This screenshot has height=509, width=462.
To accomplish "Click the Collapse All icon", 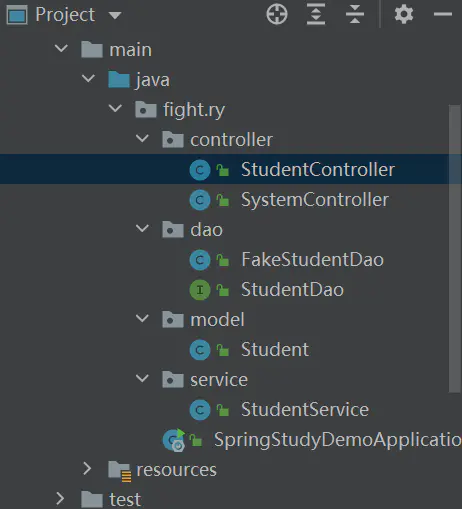I will 355,14.
